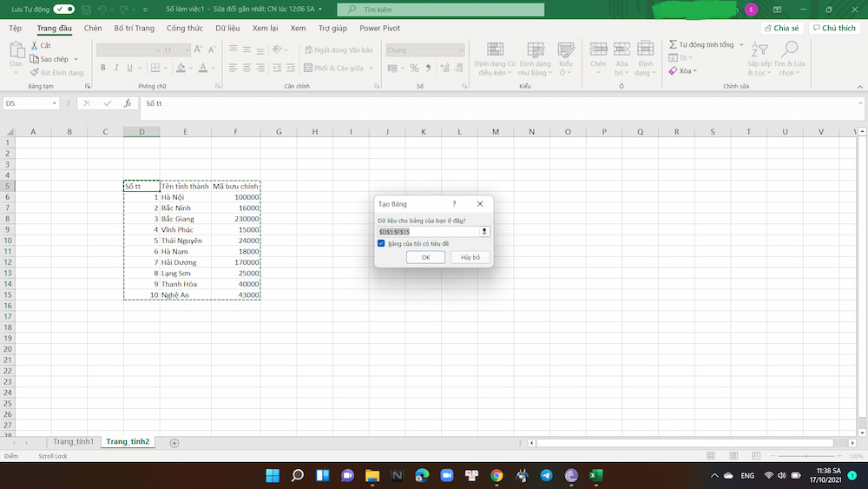Open the Power Pivot ribbon tab

click(380, 29)
